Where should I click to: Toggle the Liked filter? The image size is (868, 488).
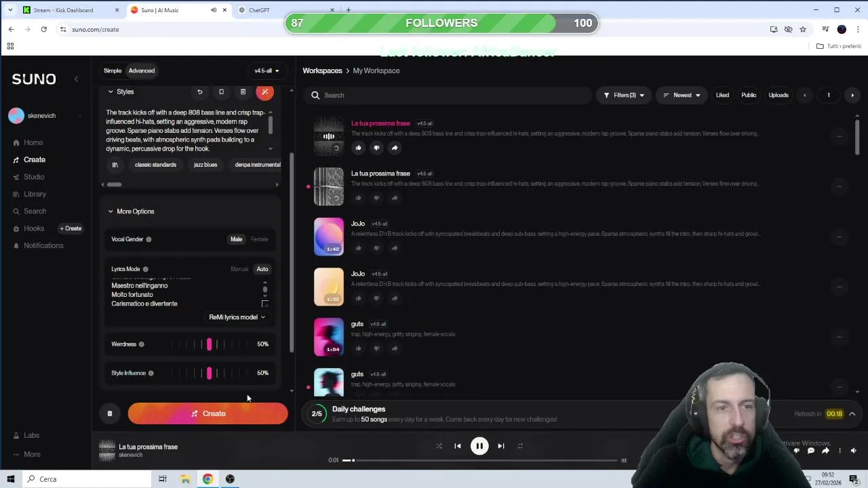tap(722, 96)
